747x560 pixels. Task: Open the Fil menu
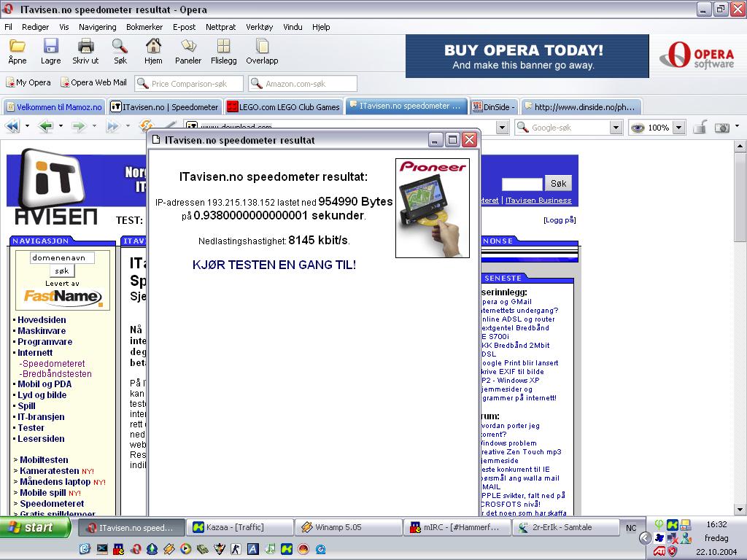[9, 27]
